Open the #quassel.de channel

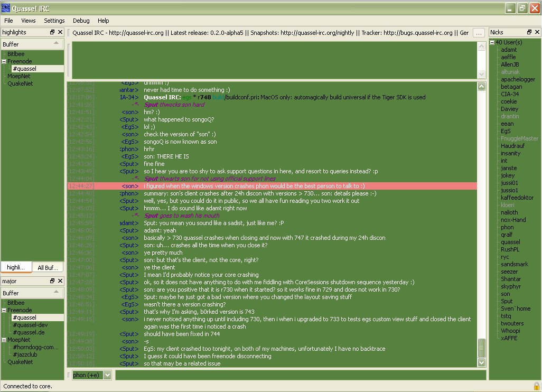29,332
